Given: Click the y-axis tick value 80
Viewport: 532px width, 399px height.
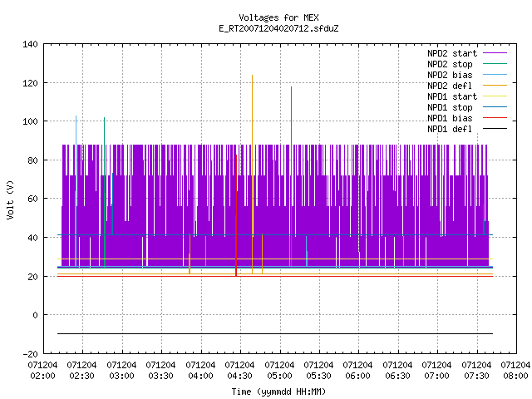Looking at the screenshot, I should (32, 160).
